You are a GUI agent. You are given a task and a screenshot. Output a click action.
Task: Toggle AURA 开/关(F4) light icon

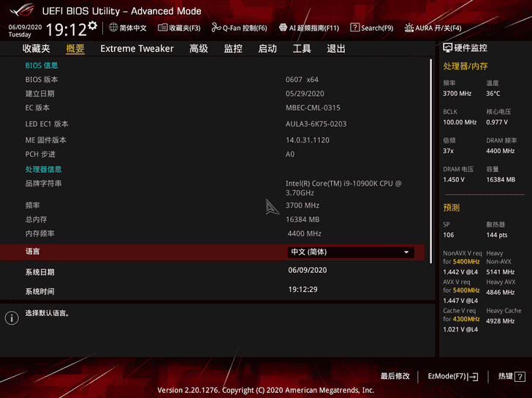[x=408, y=28]
